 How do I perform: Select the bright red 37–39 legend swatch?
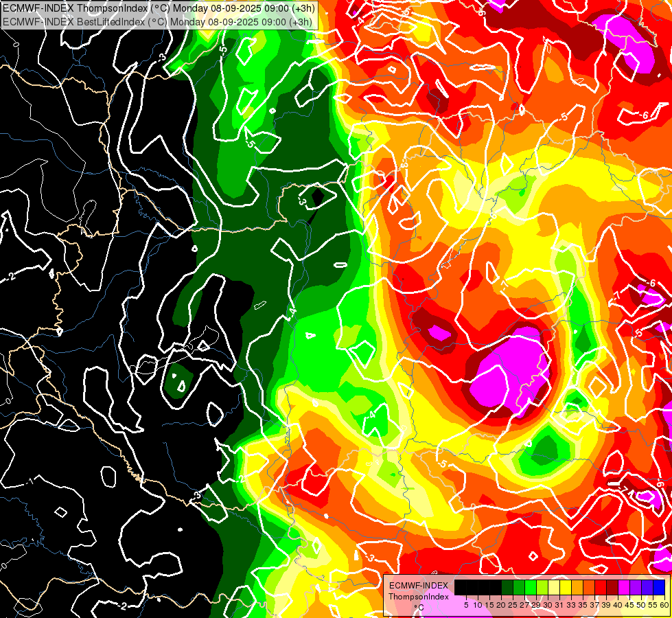[x=601, y=587]
